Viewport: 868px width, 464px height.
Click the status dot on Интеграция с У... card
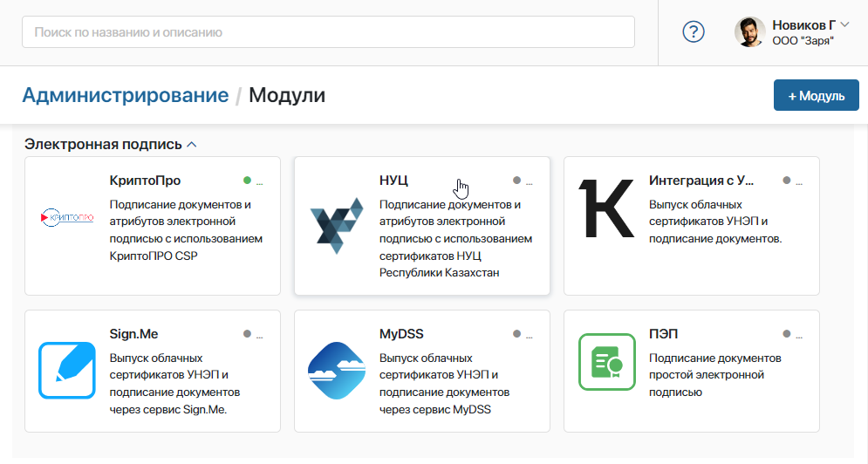tap(786, 180)
